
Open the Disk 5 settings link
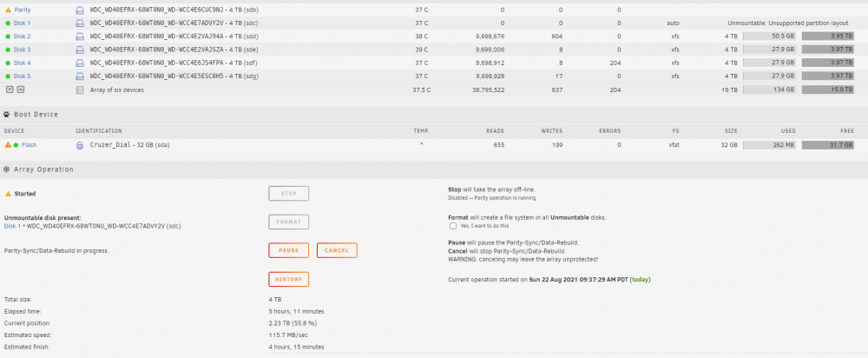point(23,76)
